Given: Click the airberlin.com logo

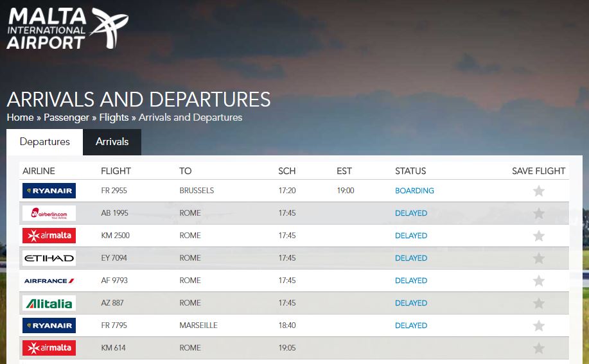Looking at the screenshot, I should click(x=49, y=213).
